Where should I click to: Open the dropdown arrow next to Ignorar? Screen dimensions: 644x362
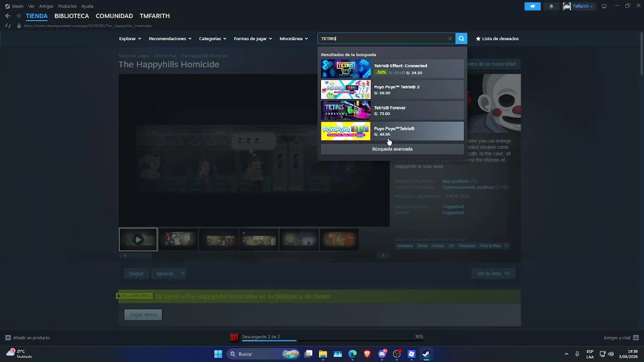(x=183, y=274)
